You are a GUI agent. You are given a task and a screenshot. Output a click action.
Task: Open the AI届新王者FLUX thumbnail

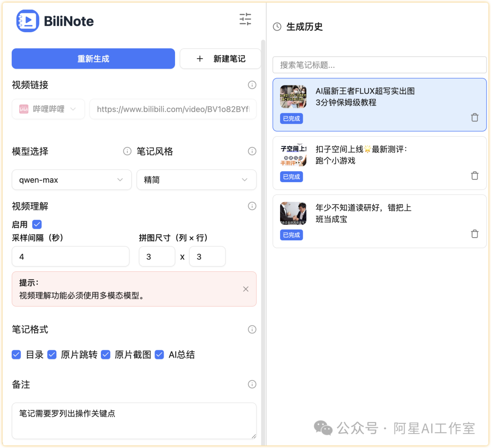click(293, 97)
